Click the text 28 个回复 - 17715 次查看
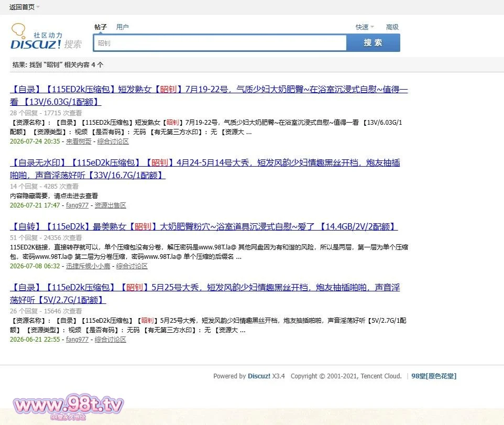The width and height of the screenshot is (504, 425). [x=46, y=113]
